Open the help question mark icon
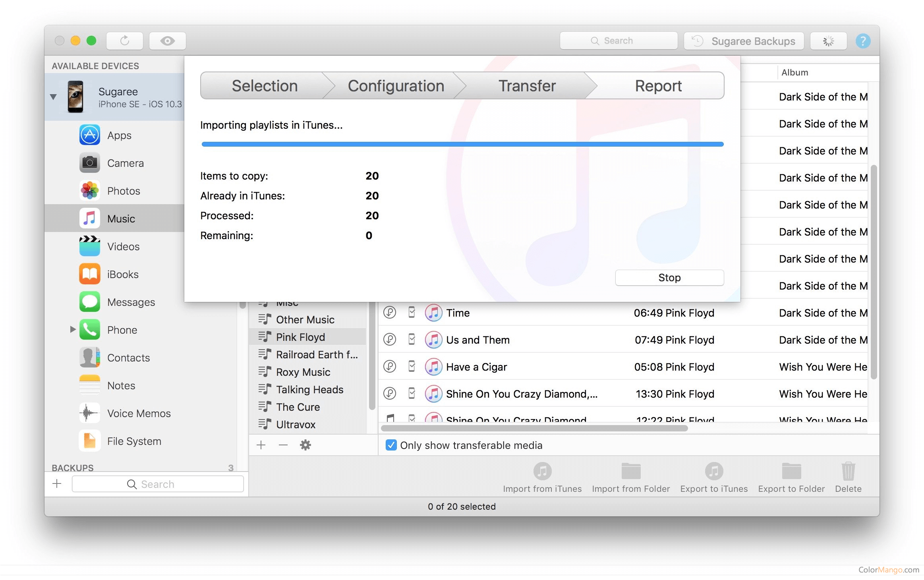 [x=862, y=41]
